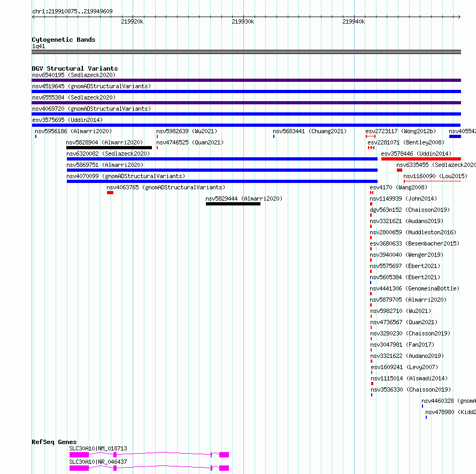
Task: Select the nsv5828904 (Almarri2020) black bar
Action: (109, 148)
